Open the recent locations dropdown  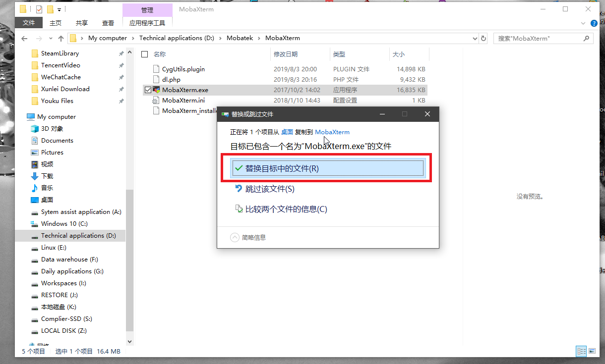pyautogui.click(x=51, y=39)
